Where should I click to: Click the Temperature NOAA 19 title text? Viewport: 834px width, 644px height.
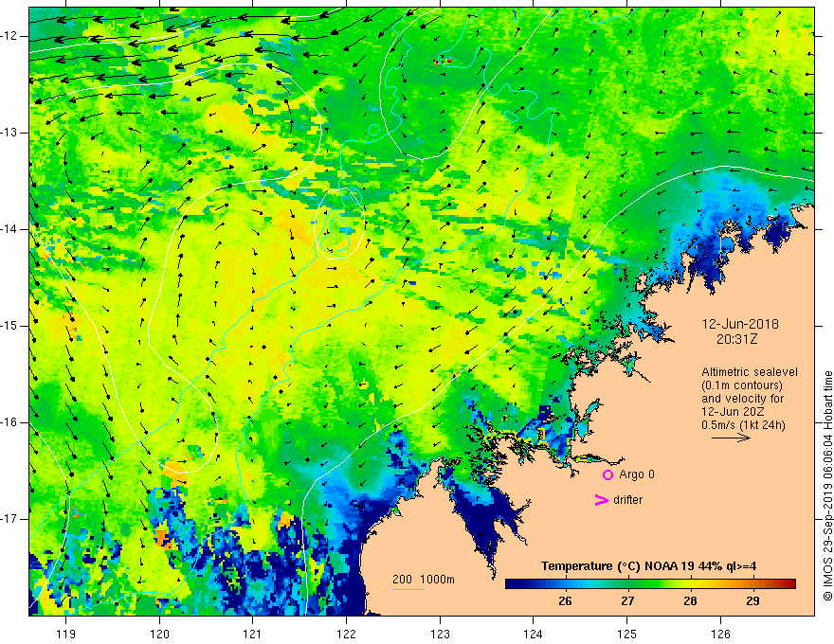(648, 566)
